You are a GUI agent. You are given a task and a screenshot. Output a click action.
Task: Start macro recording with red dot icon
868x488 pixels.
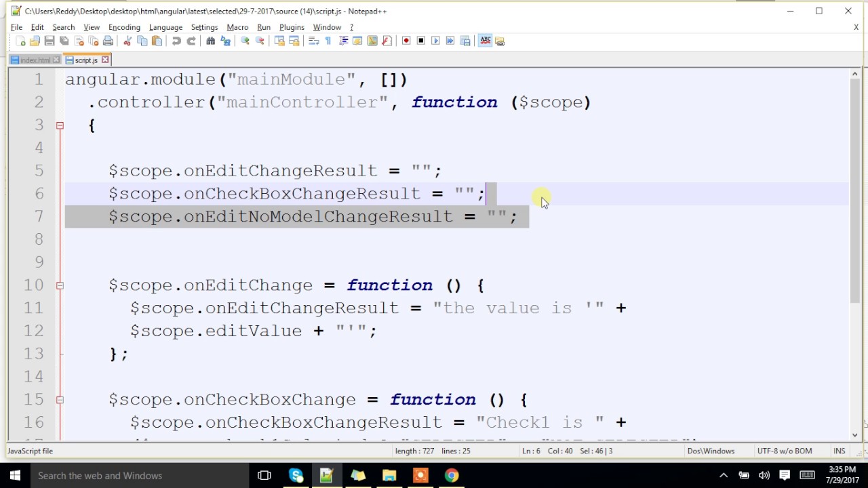406,41
